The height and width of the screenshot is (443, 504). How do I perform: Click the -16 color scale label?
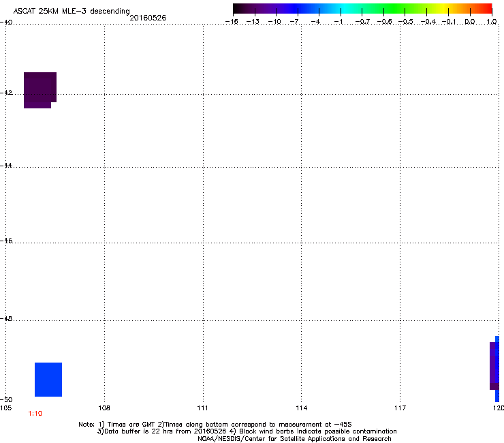coord(232,22)
